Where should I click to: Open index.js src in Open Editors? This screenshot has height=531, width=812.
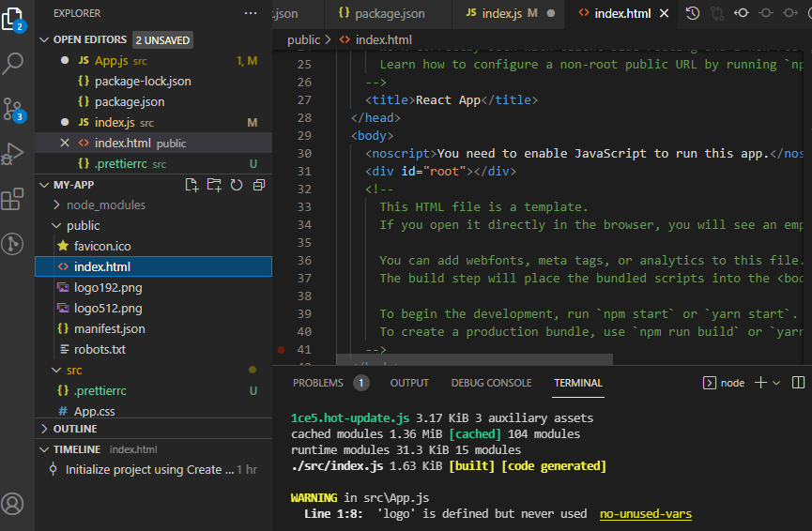pyautogui.click(x=153, y=123)
